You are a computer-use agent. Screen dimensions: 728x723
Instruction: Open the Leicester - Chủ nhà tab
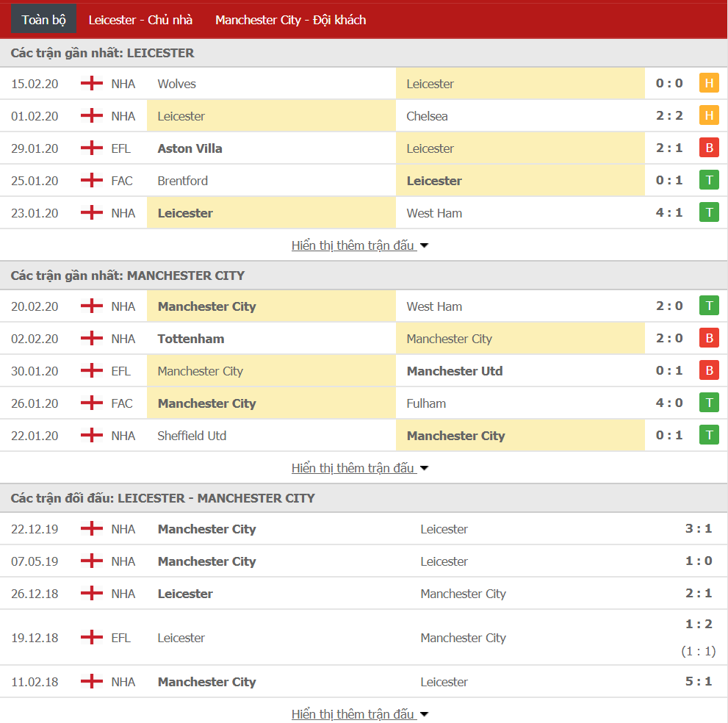(x=140, y=20)
